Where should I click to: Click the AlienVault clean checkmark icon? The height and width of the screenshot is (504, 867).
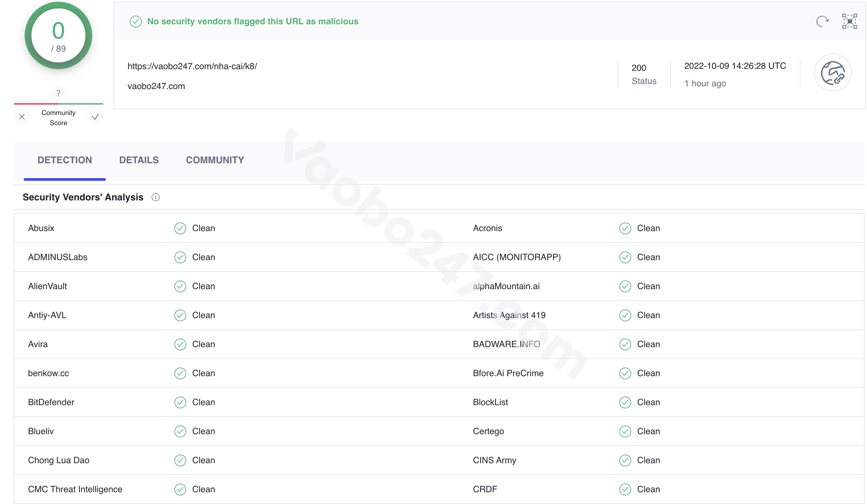(180, 286)
